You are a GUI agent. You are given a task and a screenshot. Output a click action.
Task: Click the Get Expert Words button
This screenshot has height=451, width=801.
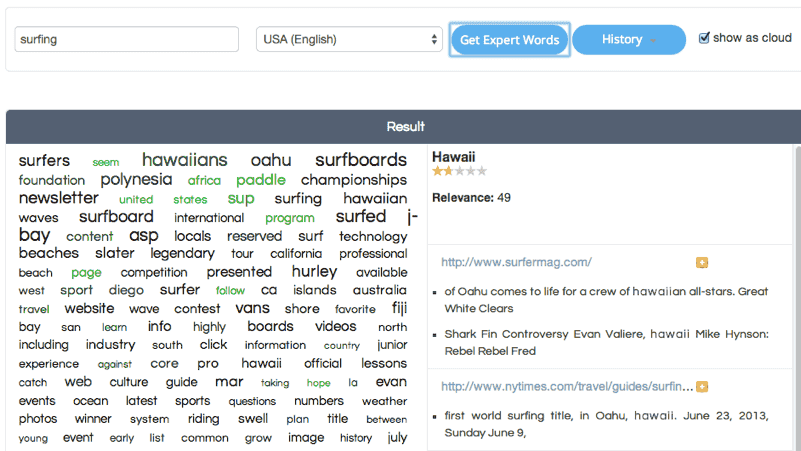point(510,40)
